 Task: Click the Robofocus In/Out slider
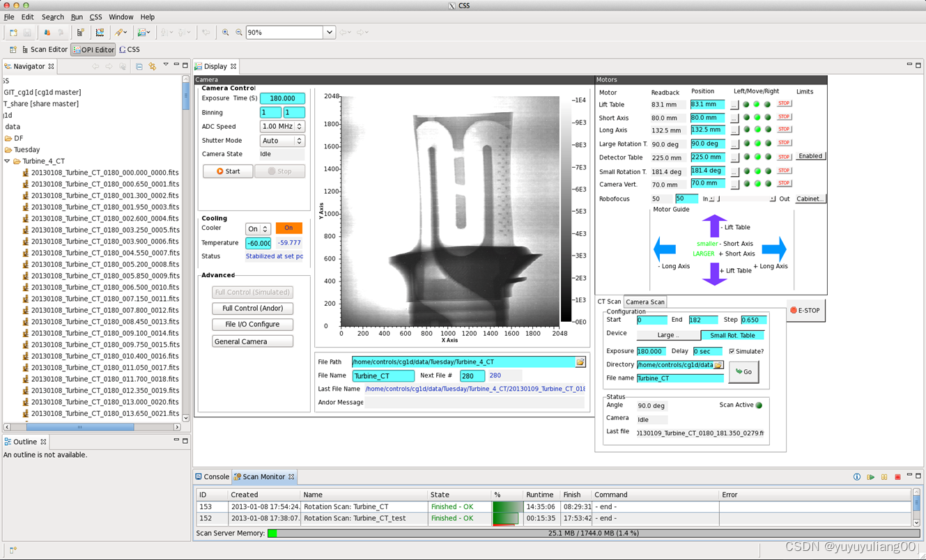coord(742,199)
